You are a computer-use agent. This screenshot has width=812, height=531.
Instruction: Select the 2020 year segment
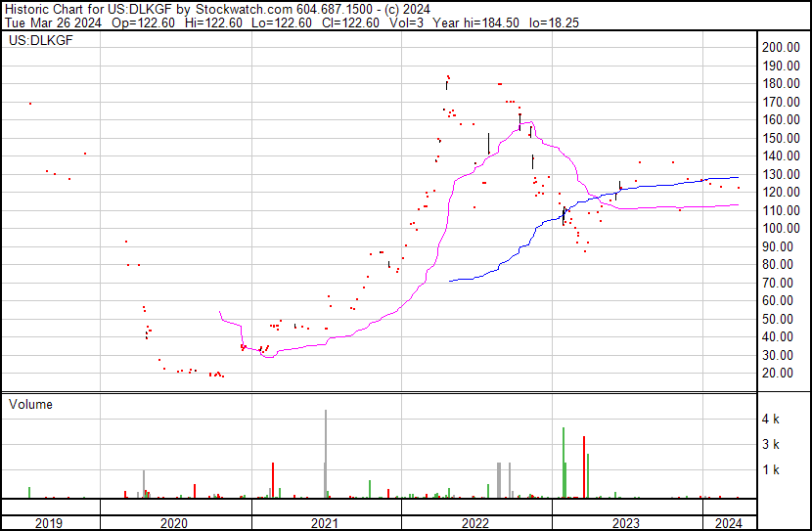(176, 523)
